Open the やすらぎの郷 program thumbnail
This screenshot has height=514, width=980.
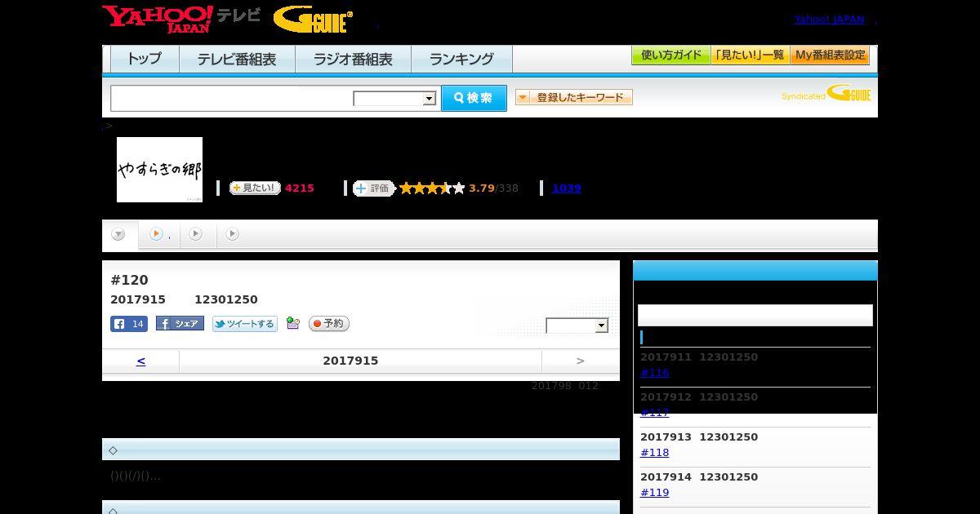click(159, 170)
